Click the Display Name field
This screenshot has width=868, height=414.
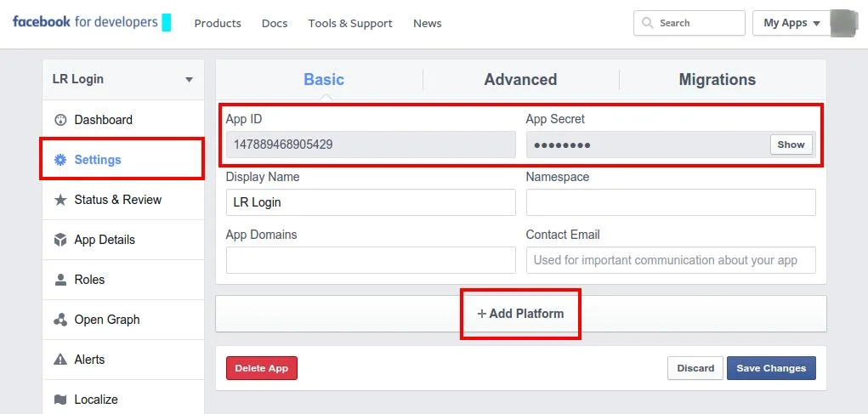click(x=371, y=202)
